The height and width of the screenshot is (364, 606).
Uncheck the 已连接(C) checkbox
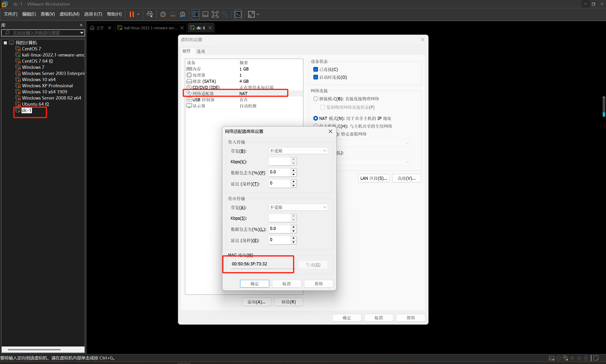pyautogui.click(x=315, y=69)
